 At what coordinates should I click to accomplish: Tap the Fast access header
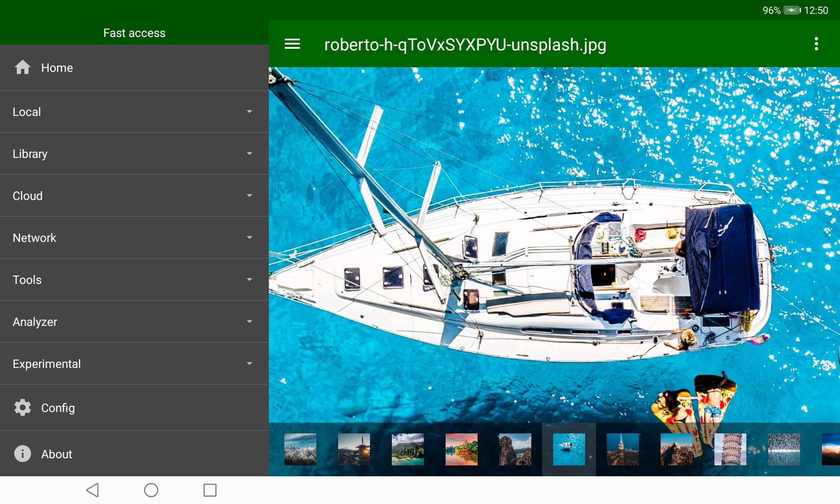(x=134, y=33)
